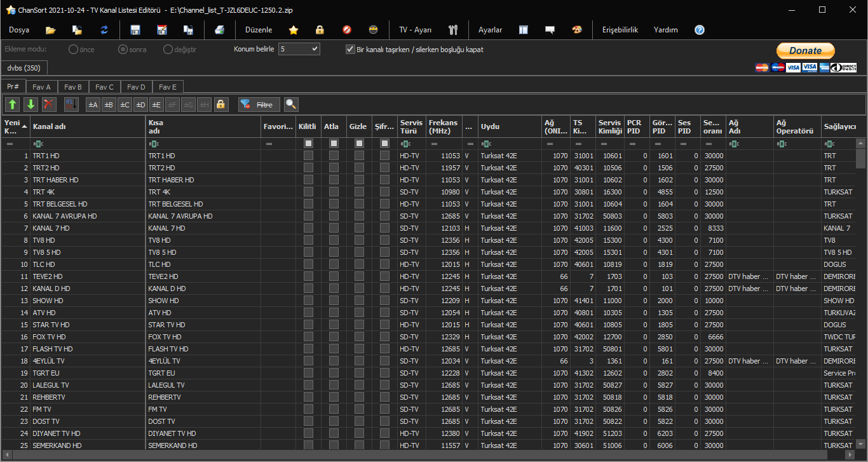The image size is (868, 462).
Task: Select the 'sonra' insert mode radio
Action: click(x=123, y=49)
